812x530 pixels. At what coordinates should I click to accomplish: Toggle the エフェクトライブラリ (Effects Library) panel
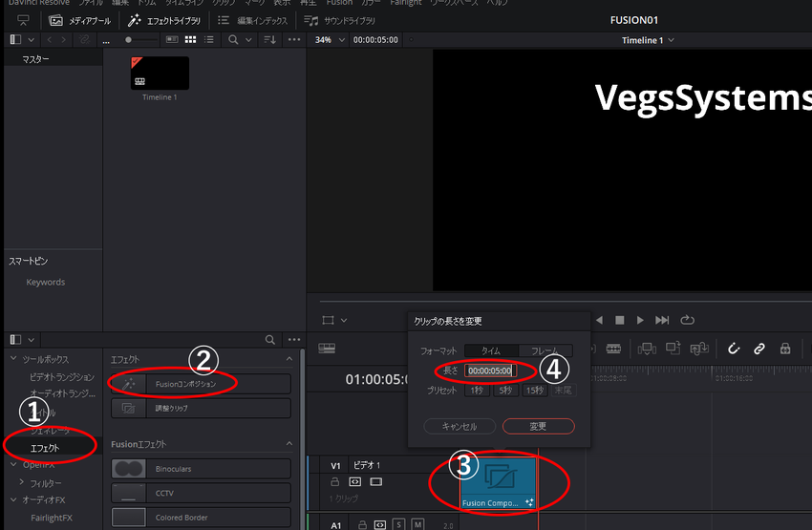point(163,21)
